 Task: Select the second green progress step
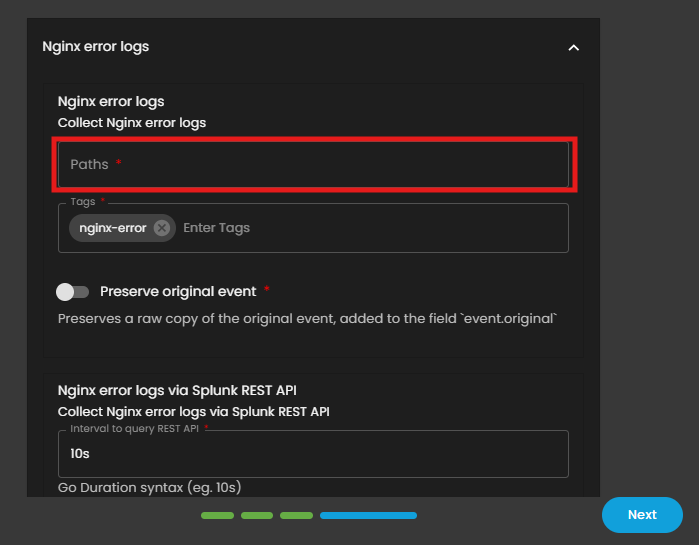click(x=257, y=516)
